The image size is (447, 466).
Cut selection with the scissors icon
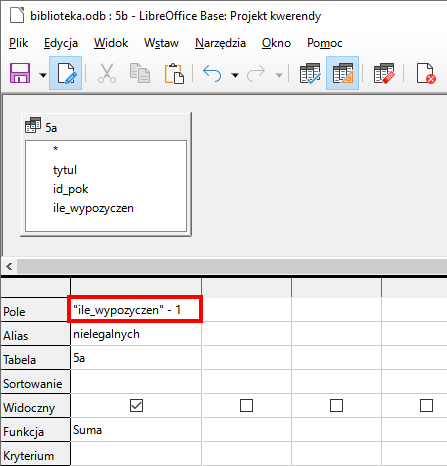107,73
